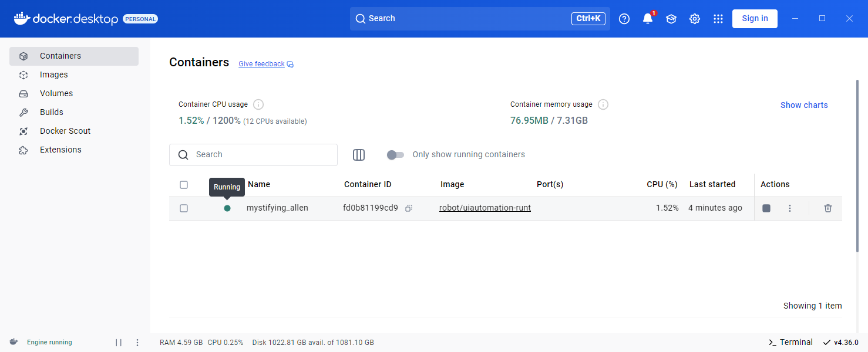The image size is (868, 352).
Task: Click the whale icon in status bar
Action: point(14,342)
